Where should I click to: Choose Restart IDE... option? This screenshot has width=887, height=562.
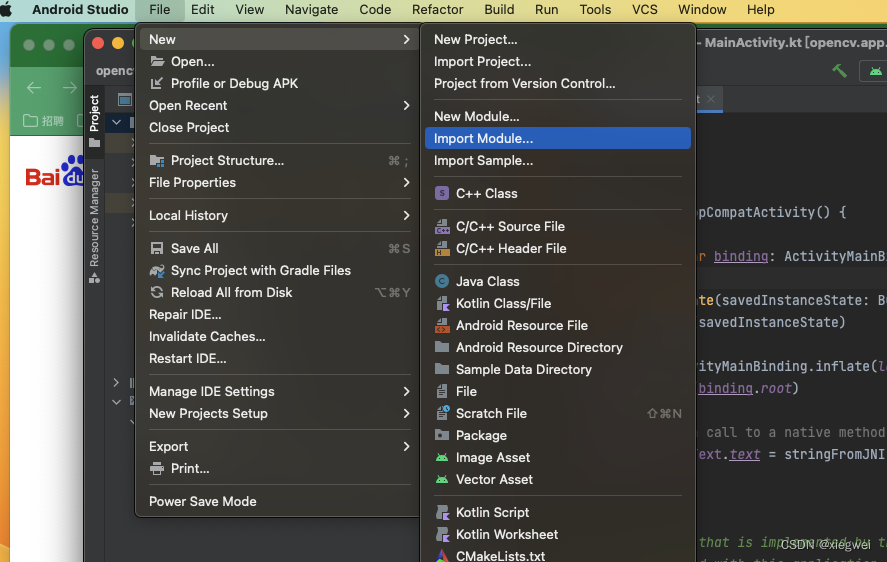click(x=280, y=358)
